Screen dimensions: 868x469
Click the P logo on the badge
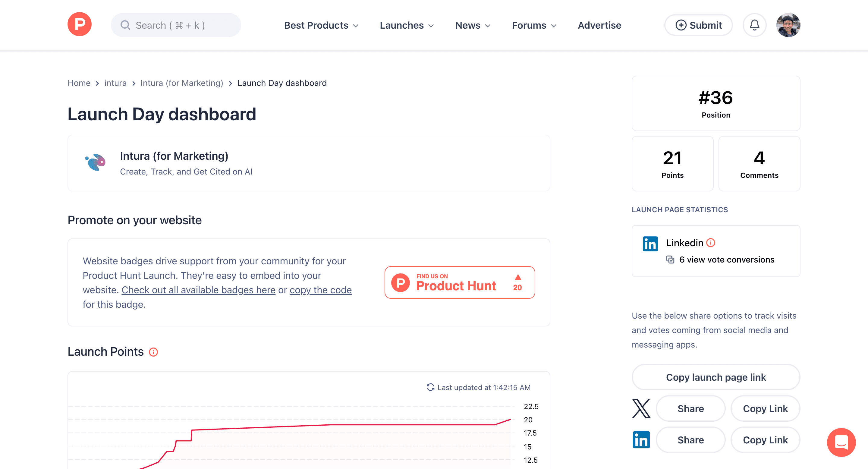click(400, 282)
